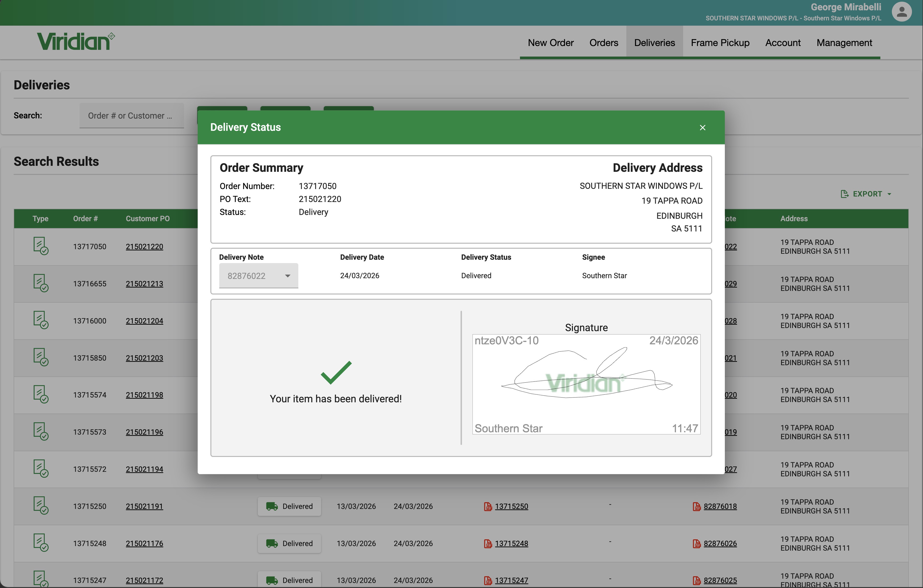923x588 pixels.
Task: Click the Viridian logo in the header
Action: [76, 41]
